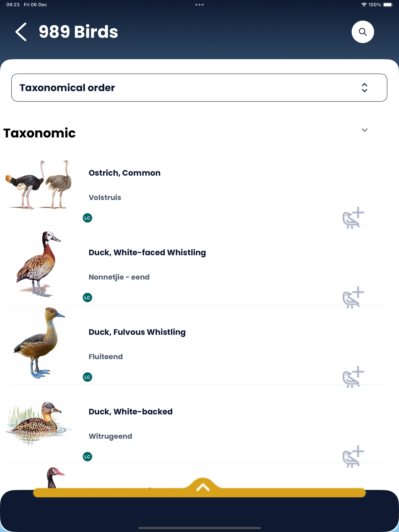Tap the stepper arrows on sort selector
Image resolution: width=399 pixels, height=532 pixels.
click(364, 88)
